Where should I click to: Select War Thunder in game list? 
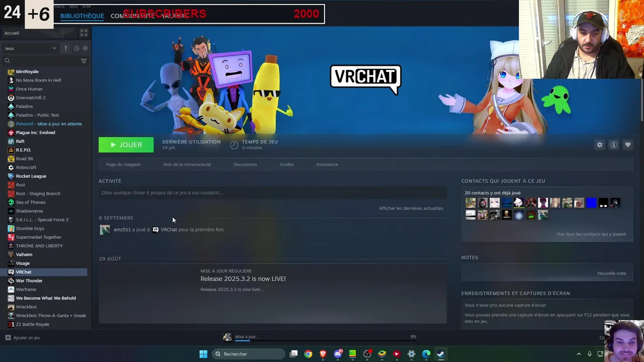pyautogui.click(x=29, y=281)
